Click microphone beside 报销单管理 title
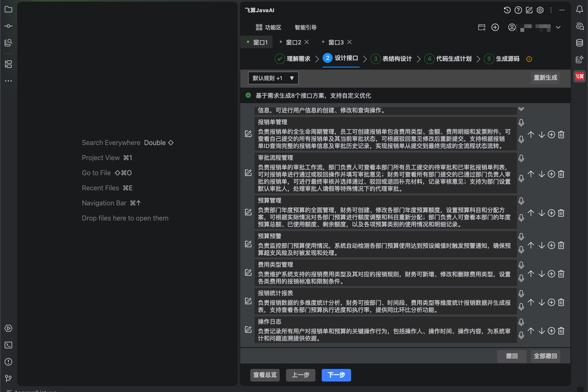Screen dimensions: 588x392 point(521,123)
